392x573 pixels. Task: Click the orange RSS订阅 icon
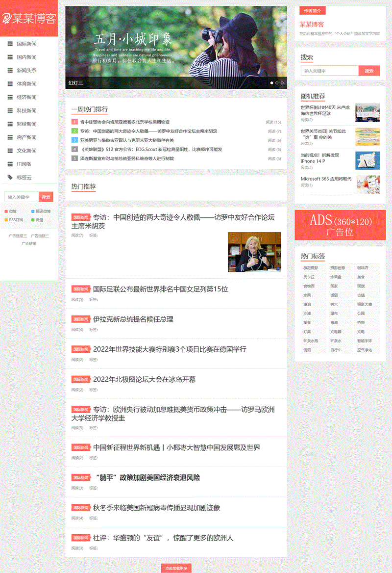[6, 220]
